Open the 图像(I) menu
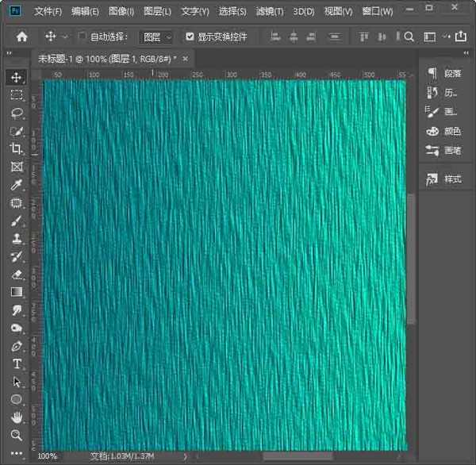Screen dimensions: 476x465 [x=121, y=12]
